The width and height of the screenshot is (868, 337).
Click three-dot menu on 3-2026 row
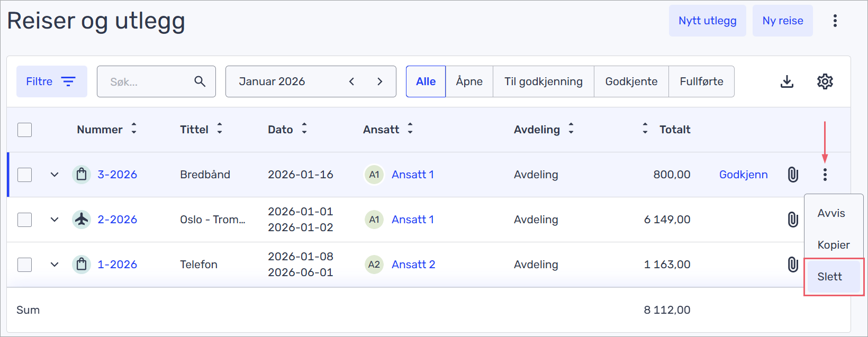point(825,175)
